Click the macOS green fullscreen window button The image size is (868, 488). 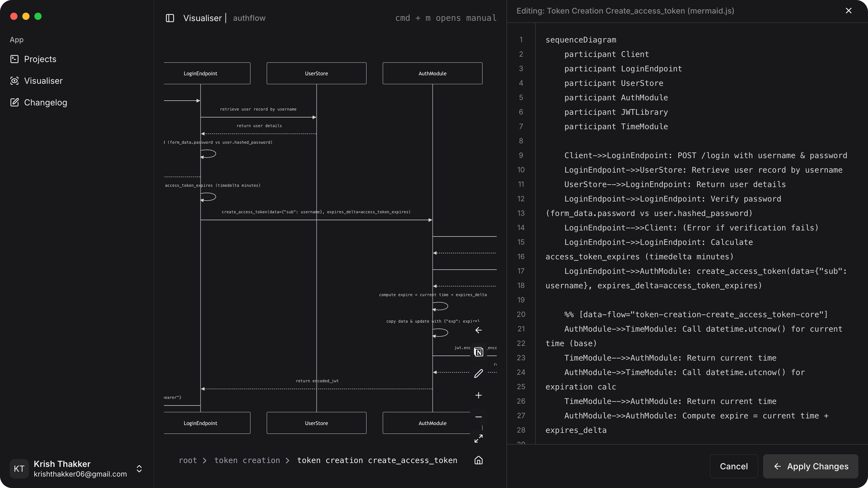point(38,16)
